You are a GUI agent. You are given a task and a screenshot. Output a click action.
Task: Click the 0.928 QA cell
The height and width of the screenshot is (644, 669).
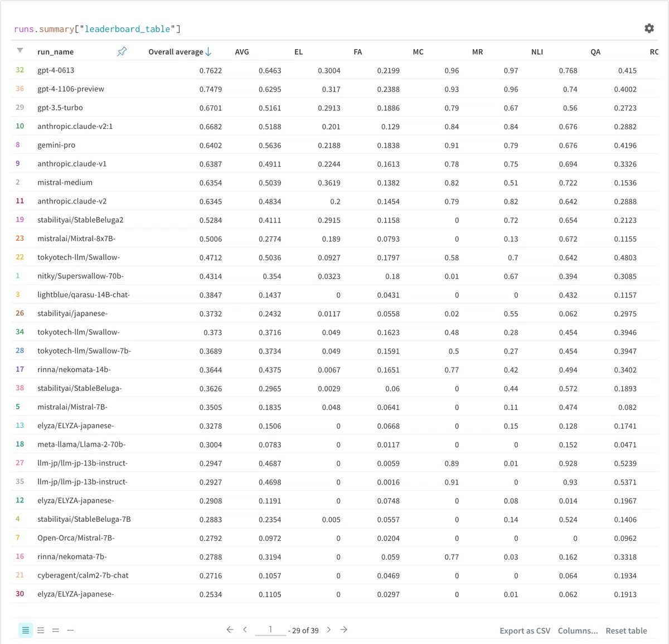coord(568,463)
